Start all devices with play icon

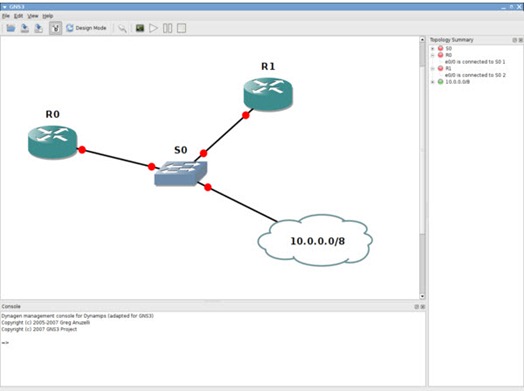(153, 28)
